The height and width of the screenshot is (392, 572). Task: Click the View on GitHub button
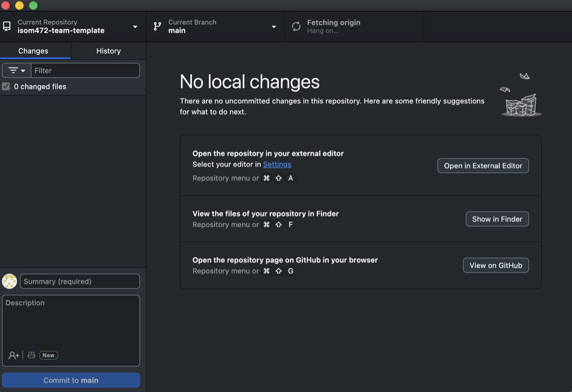[496, 265]
